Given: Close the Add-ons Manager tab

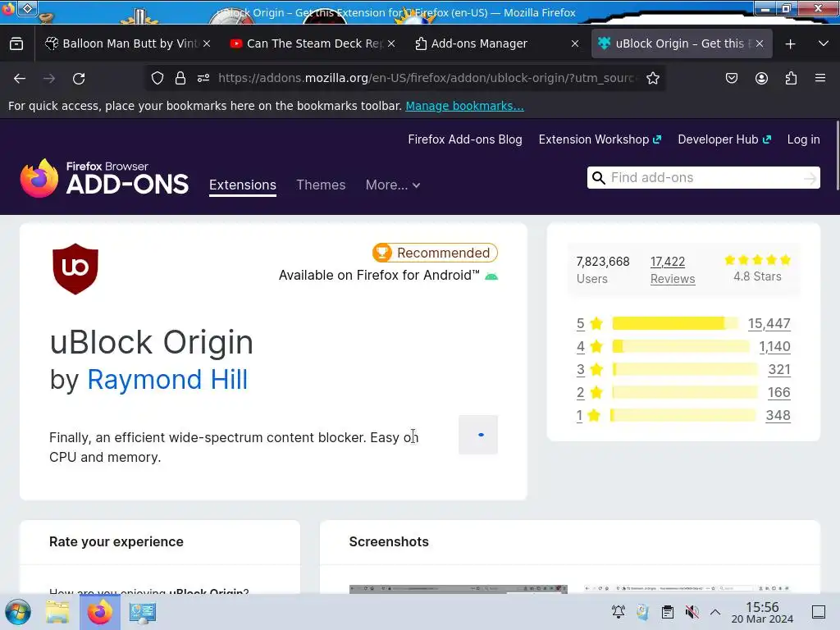Looking at the screenshot, I should coord(575,44).
